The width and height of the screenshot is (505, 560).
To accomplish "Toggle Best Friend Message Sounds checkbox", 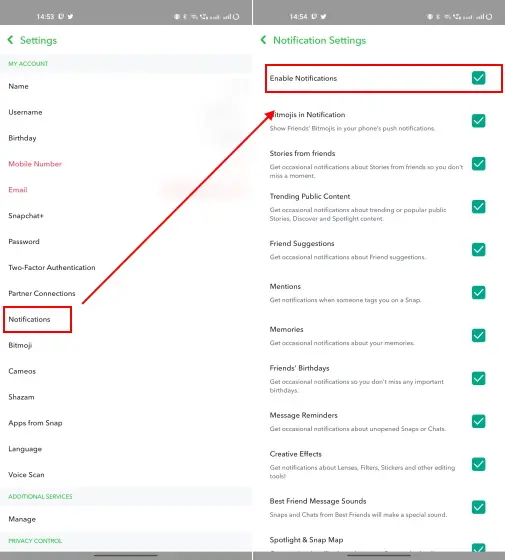I will point(478,507).
